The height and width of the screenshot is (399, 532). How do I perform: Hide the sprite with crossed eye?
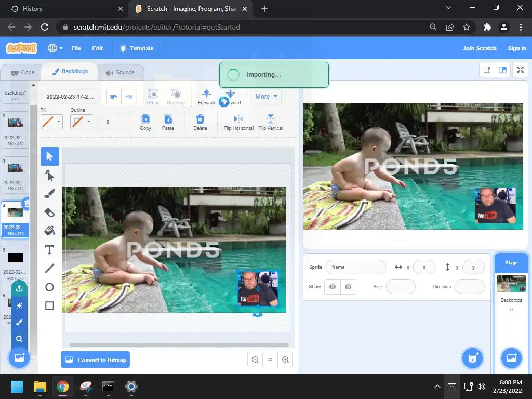click(348, 287)
